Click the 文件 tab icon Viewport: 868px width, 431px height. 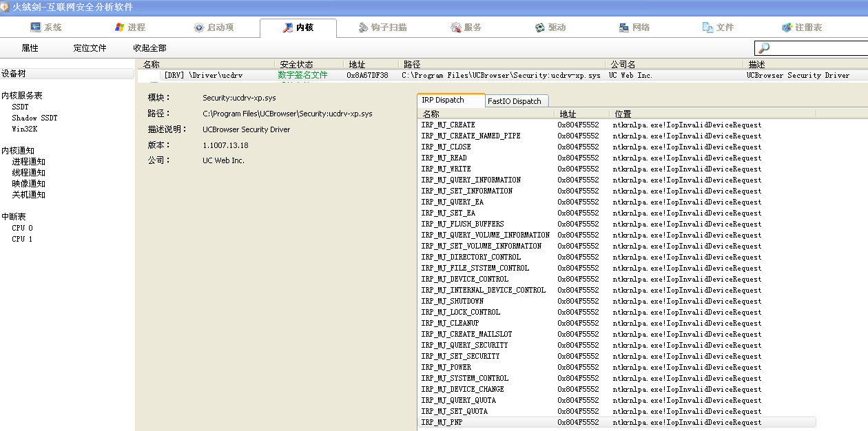707,28
